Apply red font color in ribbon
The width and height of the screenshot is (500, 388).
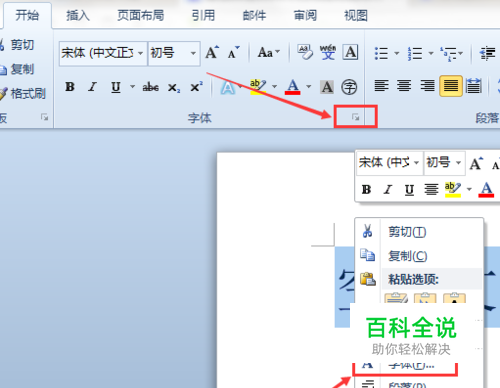pyautogui.click(x=293, y=87)
